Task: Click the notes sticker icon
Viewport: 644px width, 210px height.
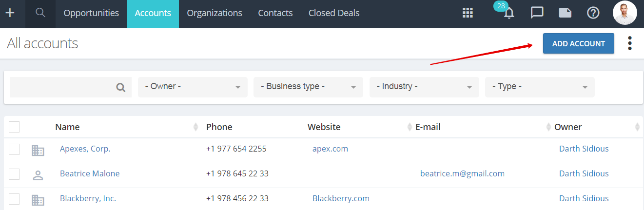Action: tap(565, 13)
